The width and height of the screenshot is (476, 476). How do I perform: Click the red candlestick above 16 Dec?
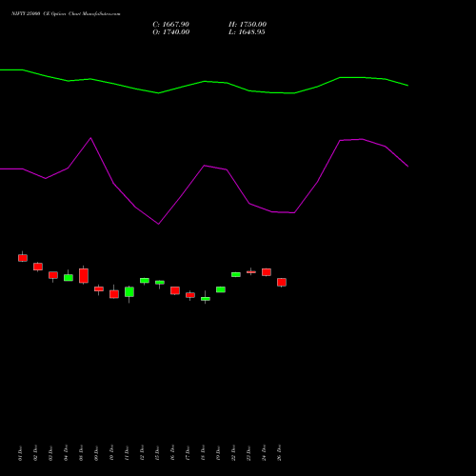(x=175, y=290)
